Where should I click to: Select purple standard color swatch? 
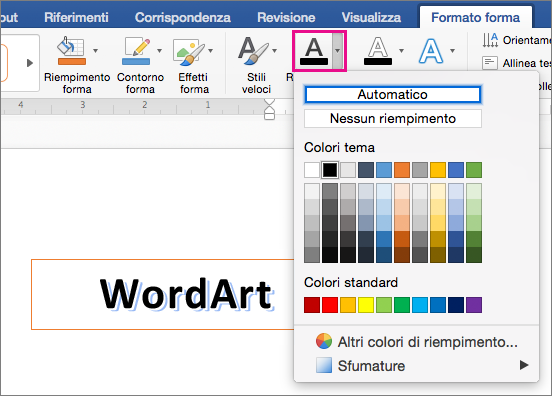pos(474,305)
